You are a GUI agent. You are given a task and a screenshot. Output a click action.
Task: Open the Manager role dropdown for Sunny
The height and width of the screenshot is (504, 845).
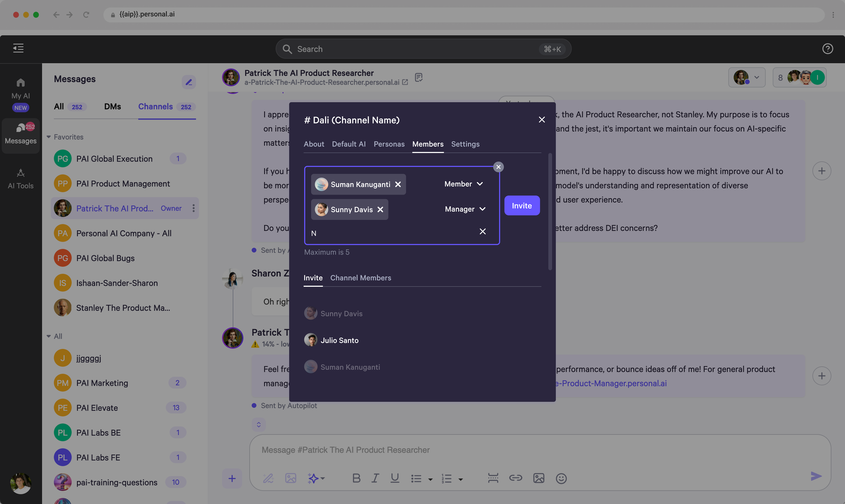465,209
